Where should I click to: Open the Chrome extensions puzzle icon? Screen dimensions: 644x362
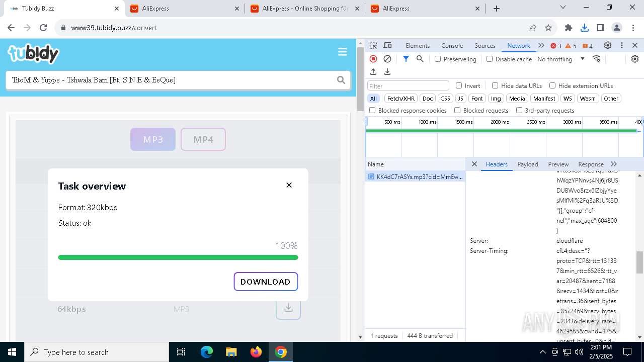pos(569,28)
